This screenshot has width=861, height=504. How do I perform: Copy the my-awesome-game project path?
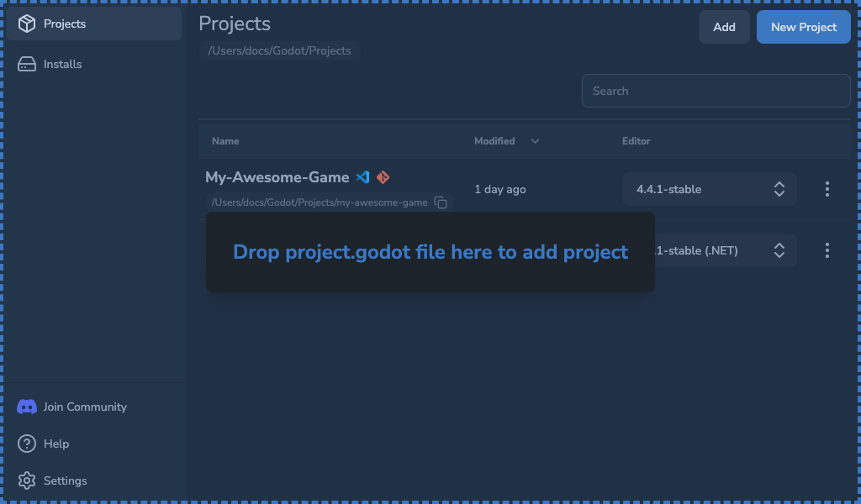click(x=441, y=202)
